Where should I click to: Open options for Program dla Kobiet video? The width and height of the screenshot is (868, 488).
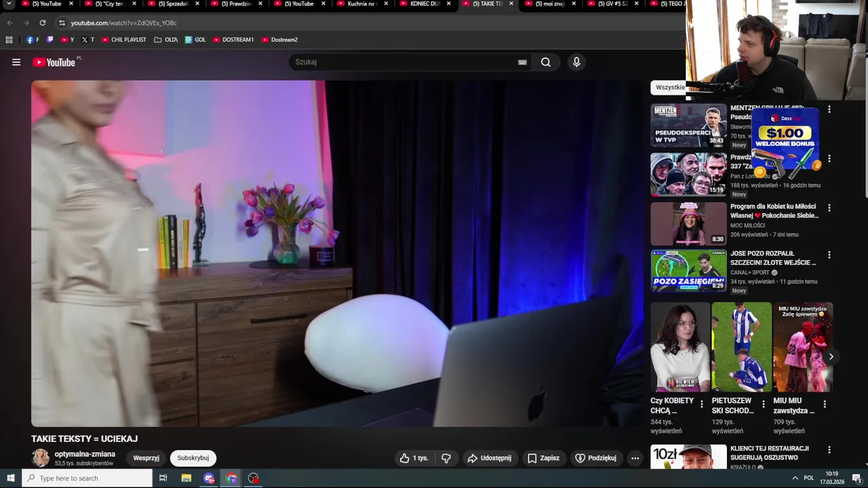point(829,207)
